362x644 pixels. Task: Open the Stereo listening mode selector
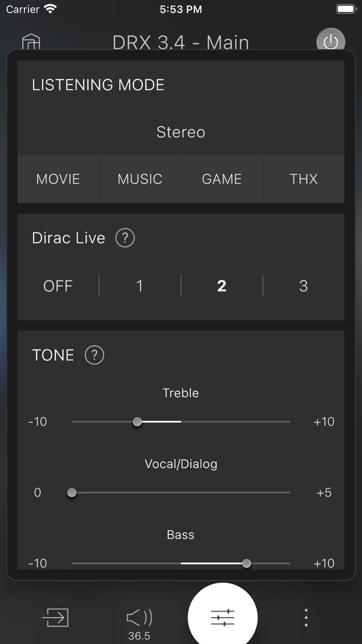coord(181,132)
